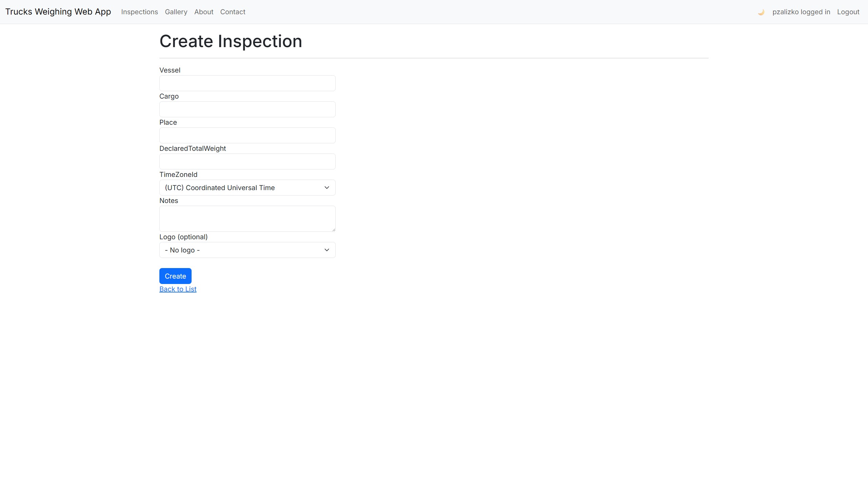This screenshot has width=868, height=488.
Task: Toggle dark mode with the moon icon
Action: tap(761, 12)
